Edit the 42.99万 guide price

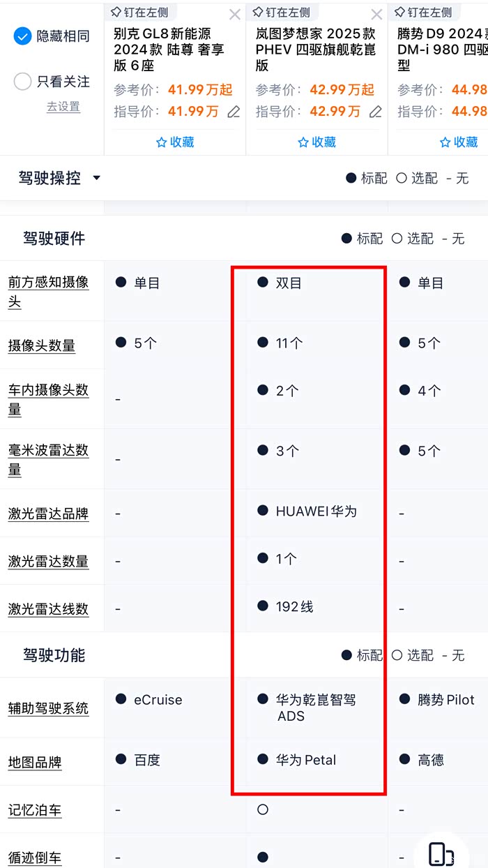[x=375, y=112]
